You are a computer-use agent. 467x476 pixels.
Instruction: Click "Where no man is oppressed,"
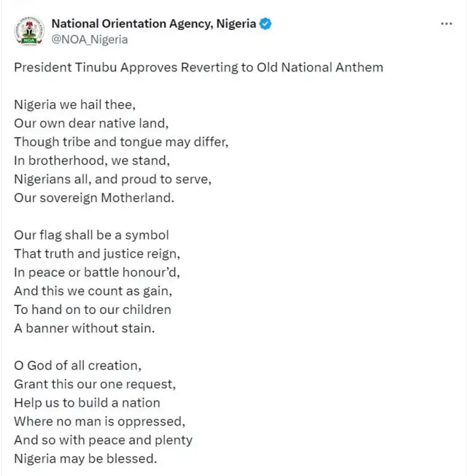click(x=96, y=421)
